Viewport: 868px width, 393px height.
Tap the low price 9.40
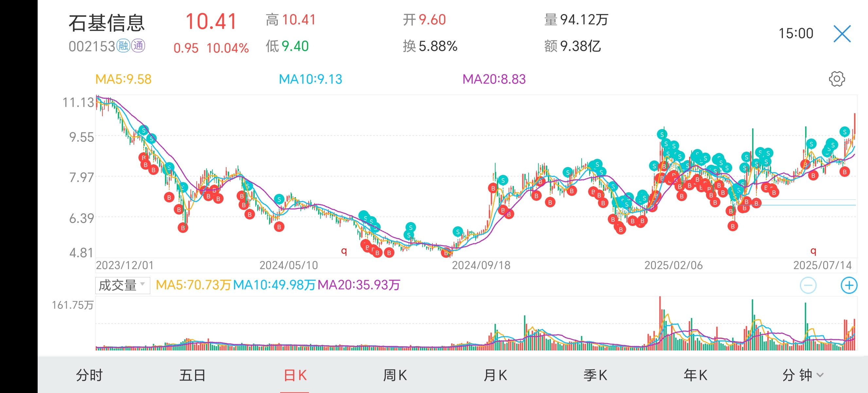(295, 46)
